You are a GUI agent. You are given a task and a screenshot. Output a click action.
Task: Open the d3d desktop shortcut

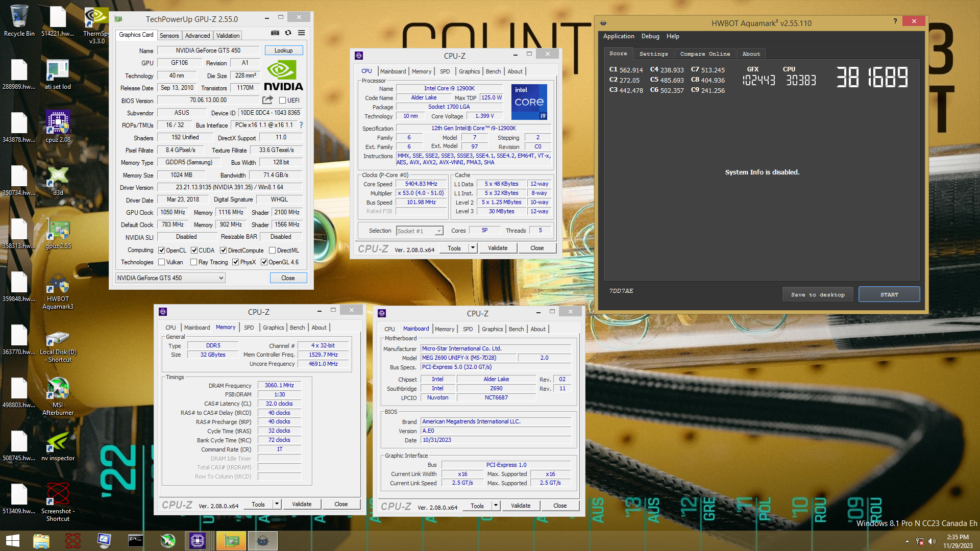[58, 181]
